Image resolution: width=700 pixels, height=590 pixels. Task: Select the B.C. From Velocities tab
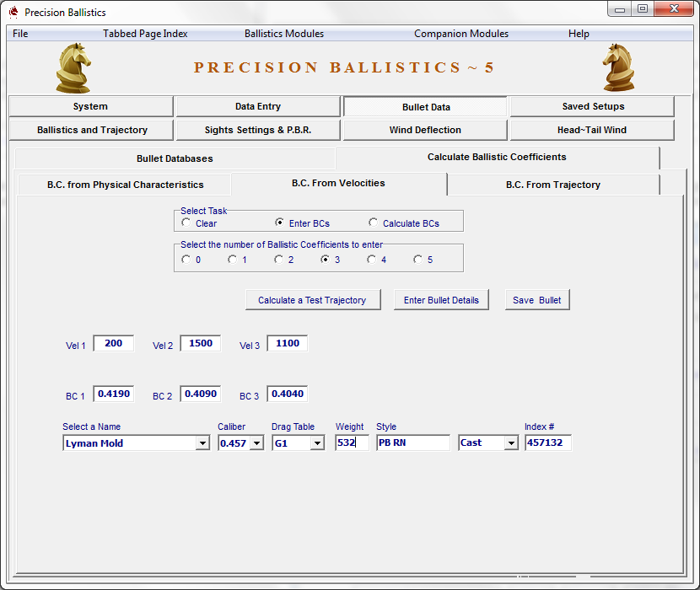[338, 183]
